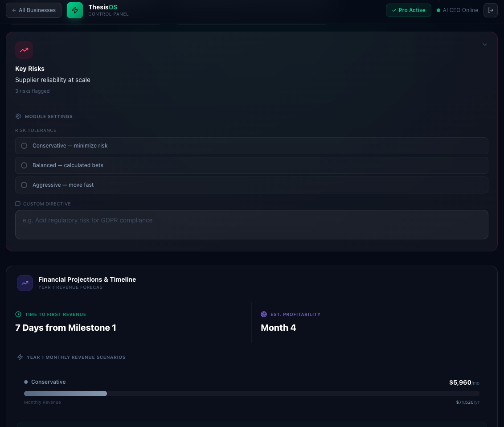The image size is (504, 427).
Task: Click the Module Settings gear icon
Action: [x=18, y=116]
